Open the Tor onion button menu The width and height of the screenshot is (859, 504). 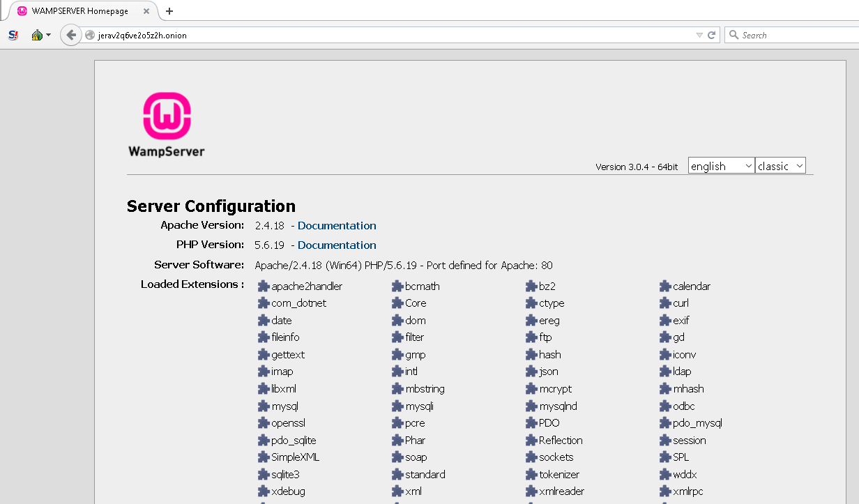pyautogui.click(x=41, y=35)
